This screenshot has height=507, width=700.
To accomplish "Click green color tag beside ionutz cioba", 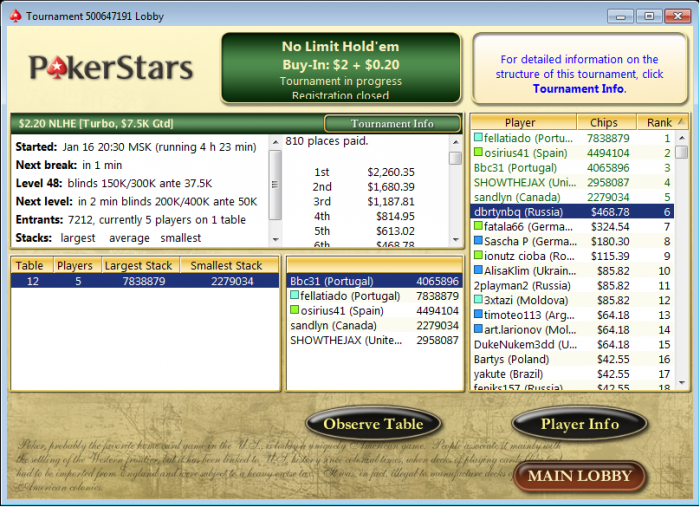I will click(479, 255).
